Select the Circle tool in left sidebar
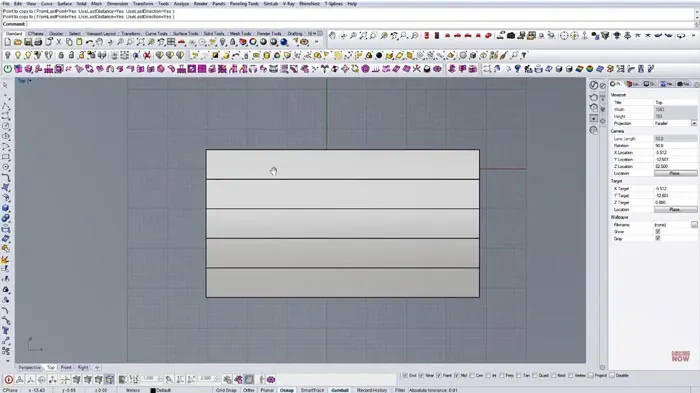Screen dimensions: 700x393 6,126
